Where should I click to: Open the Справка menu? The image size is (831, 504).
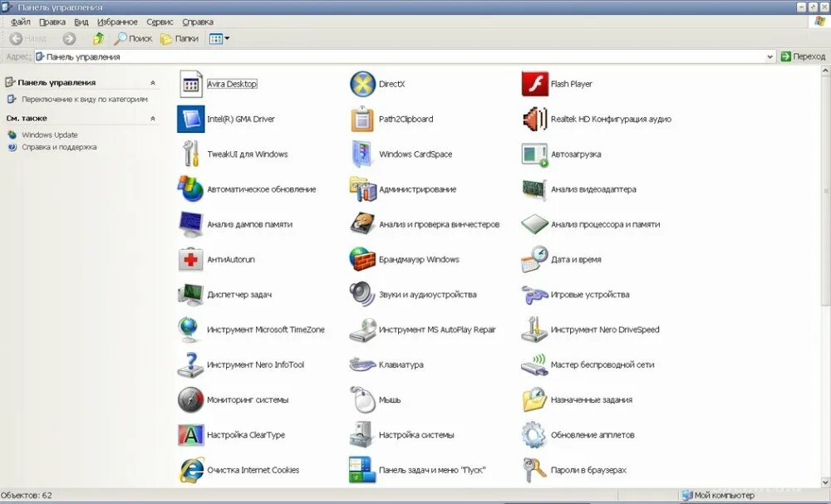[198, 22]
